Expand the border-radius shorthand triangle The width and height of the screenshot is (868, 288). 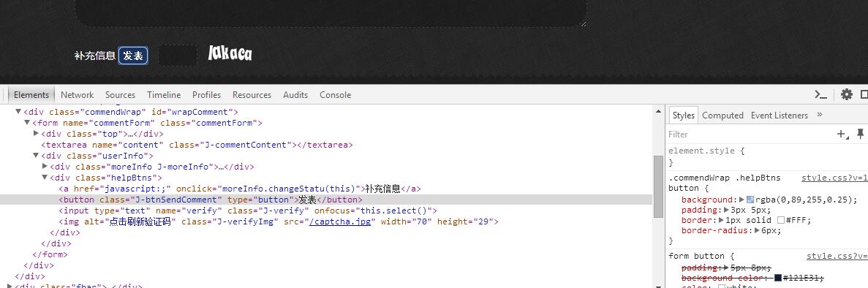point(758,230)
